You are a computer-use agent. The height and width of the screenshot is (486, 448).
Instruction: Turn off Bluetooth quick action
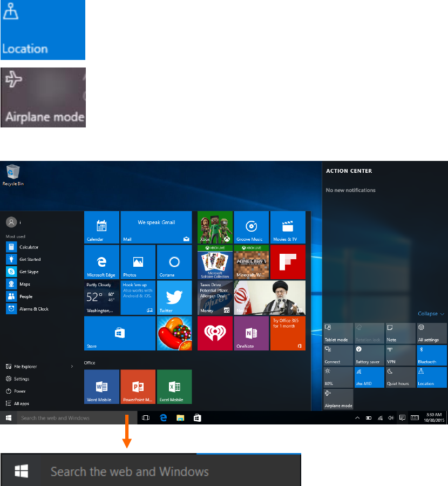[432, 355]
